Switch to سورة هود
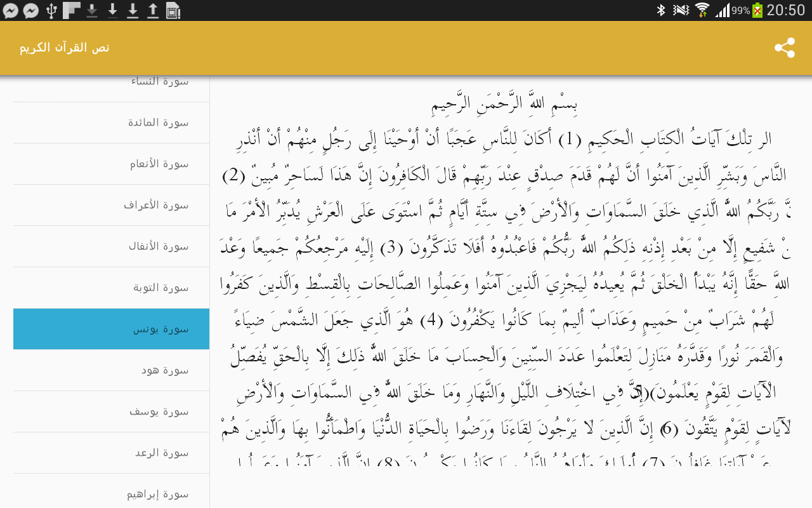Image resolution: width=812 pixels, height=508 pixels. pos(111,370)
